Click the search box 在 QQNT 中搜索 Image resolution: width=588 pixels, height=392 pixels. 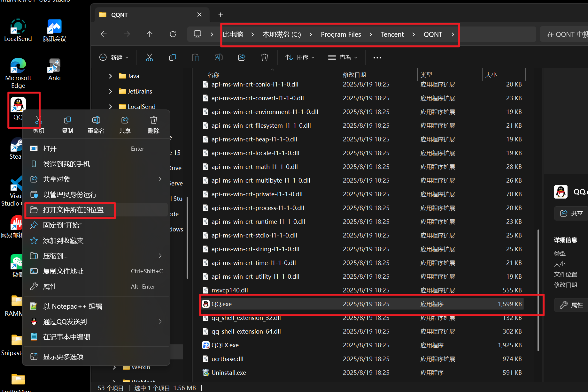[564, 34]
